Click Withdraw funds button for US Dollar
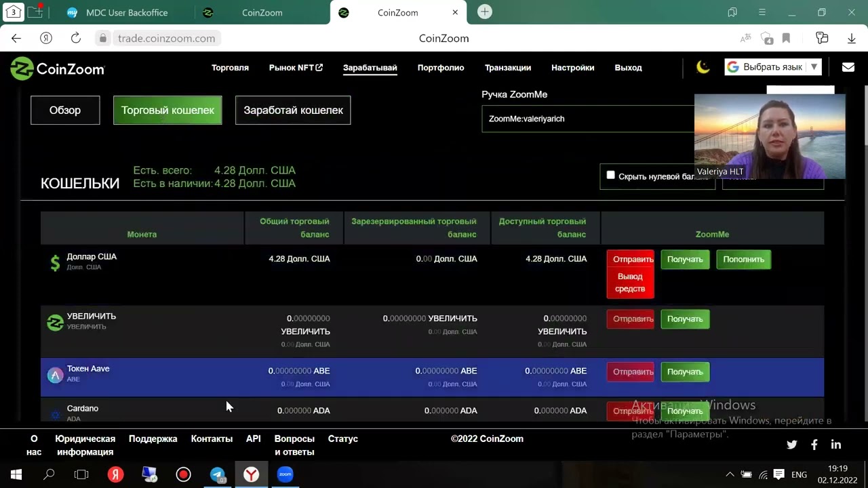This screenshot has height=488, width=868. (631, 283)
